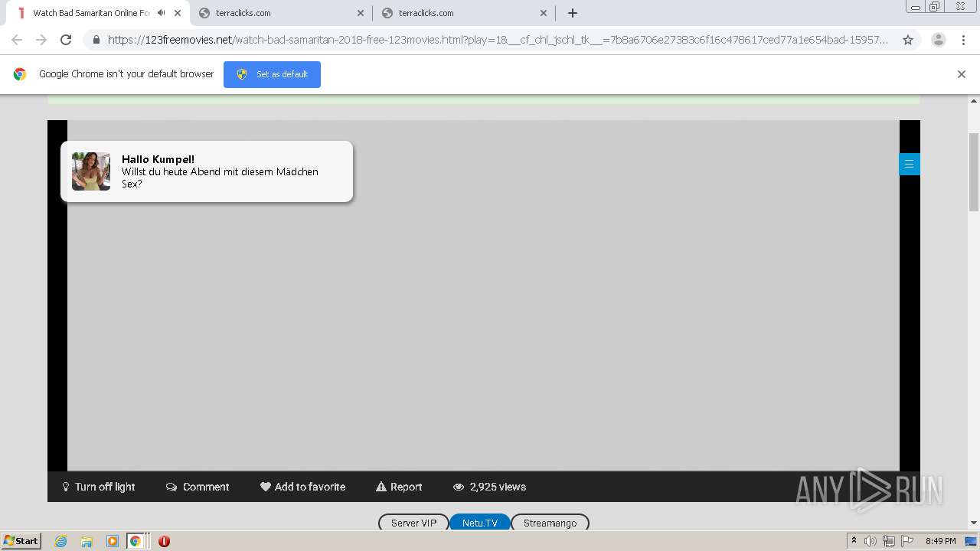Close the second terraclicks.com tab

point(544,13)
